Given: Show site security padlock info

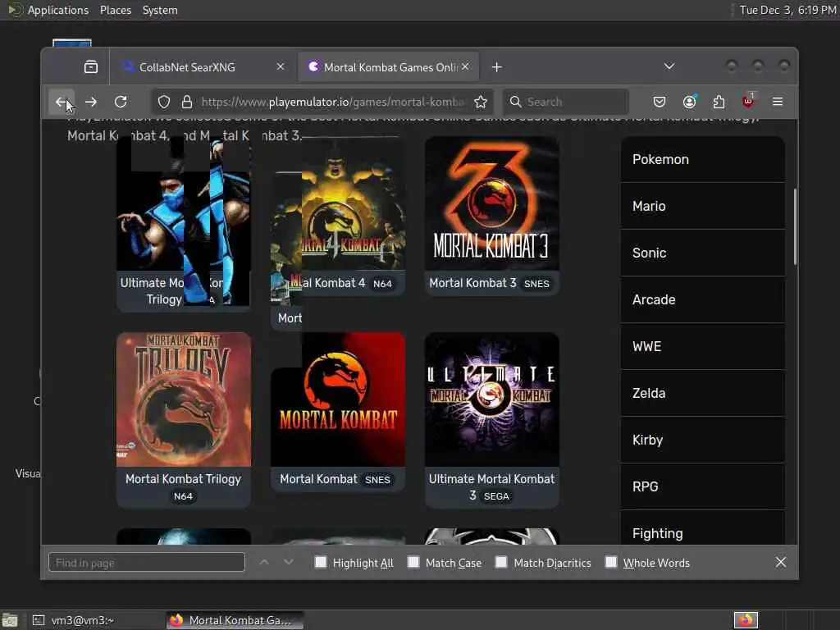Looking at the screenshot, I should [187, 102].
